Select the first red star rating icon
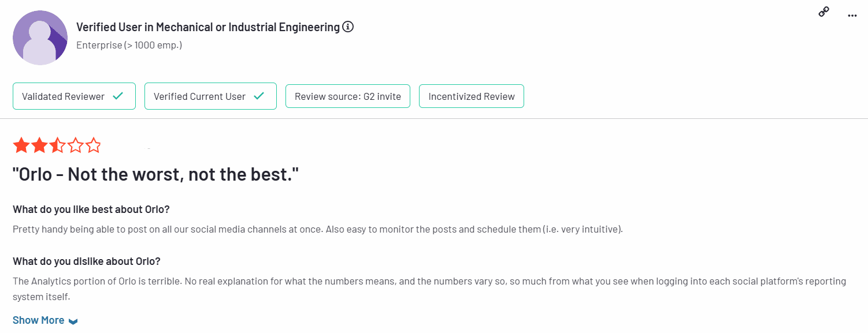 21,145
